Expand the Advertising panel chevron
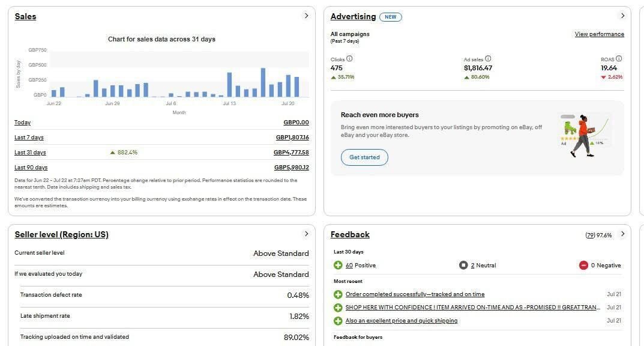 [x=622, y=16]
